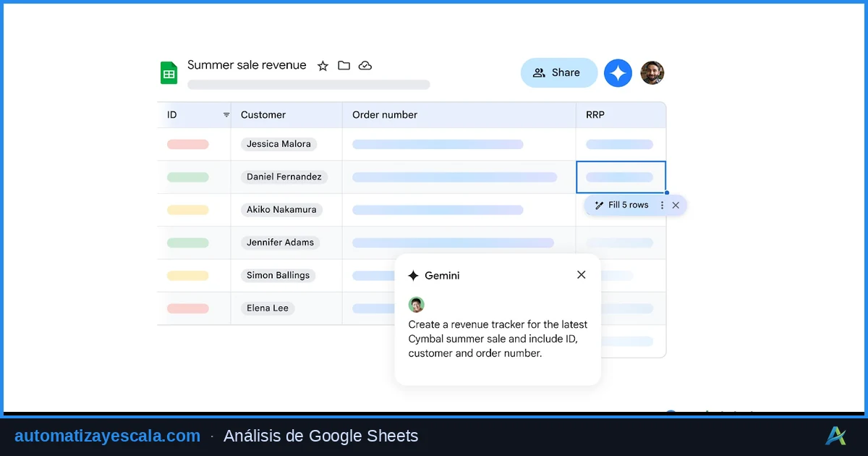
Task: Click the Share button's people icon
Action: pos(539,72)
